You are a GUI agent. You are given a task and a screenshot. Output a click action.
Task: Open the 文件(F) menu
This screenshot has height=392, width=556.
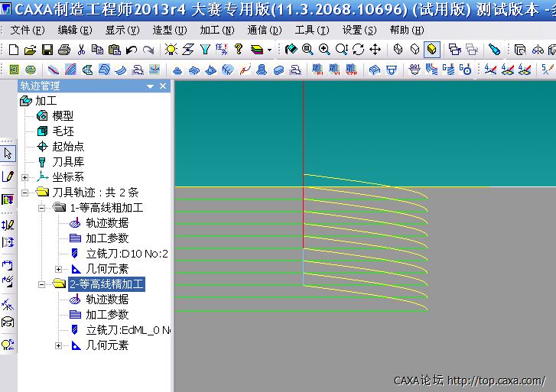pyautogui.click(x=28, y=30)
